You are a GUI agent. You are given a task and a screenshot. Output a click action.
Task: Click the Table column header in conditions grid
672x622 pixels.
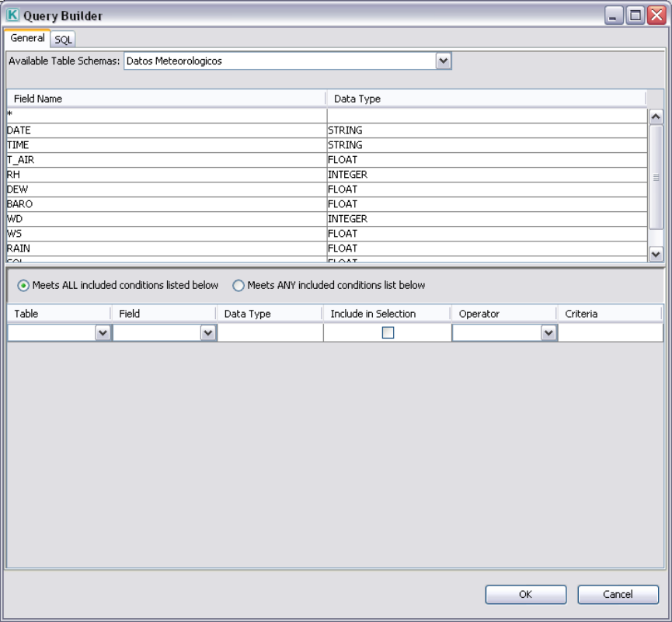(59, 314)
